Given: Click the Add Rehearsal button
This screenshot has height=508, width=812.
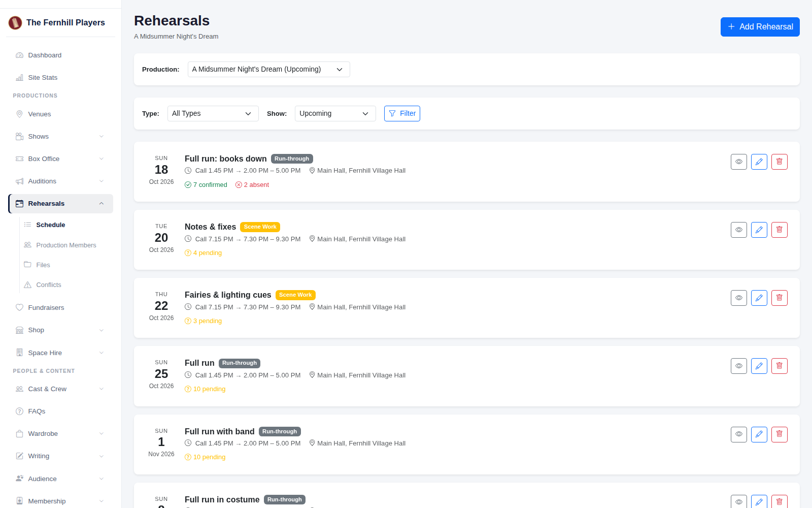Looking at the screenshot, I should coord(760,27).
